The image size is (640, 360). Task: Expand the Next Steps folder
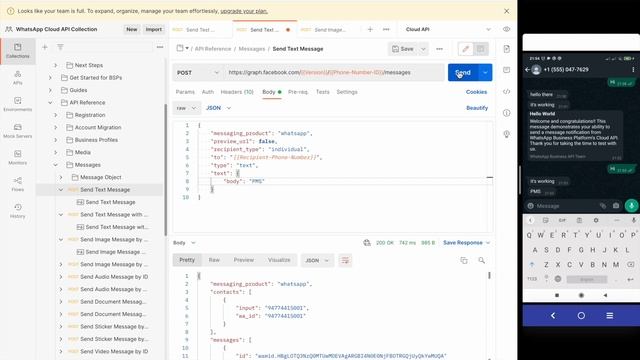56,65
